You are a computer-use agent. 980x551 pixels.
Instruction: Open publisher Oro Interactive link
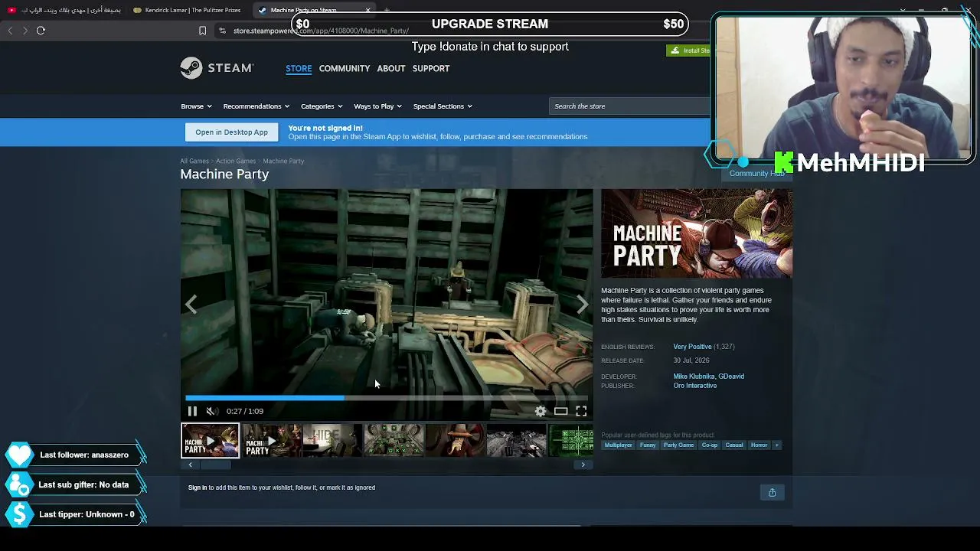(x=695, y=386)
